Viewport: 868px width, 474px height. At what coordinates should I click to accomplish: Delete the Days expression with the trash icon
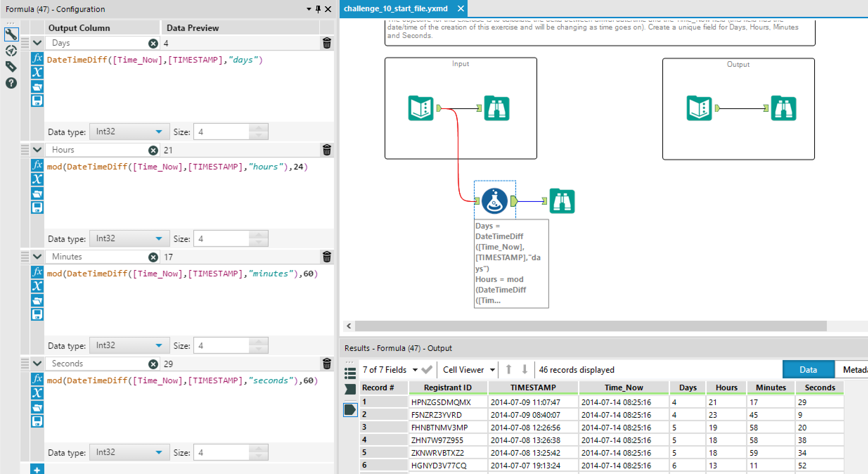click(x=327, y=43)
